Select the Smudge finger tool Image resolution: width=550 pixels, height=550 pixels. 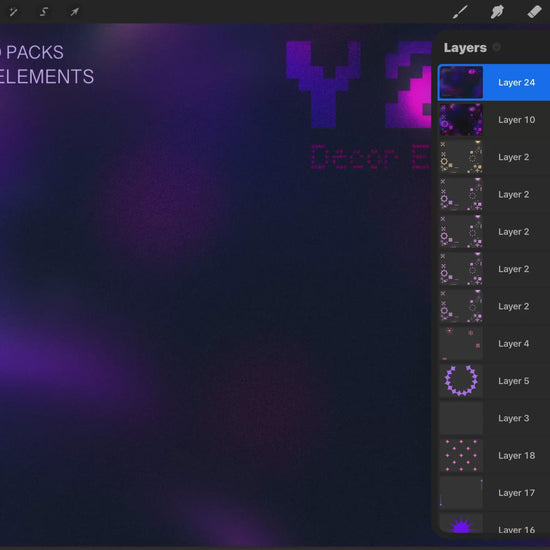(x=497, y=12)
